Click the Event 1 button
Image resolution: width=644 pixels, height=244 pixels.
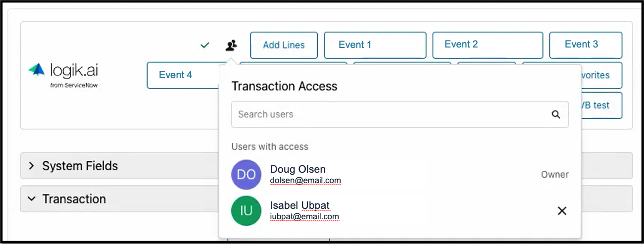click(x=375, y=45)
